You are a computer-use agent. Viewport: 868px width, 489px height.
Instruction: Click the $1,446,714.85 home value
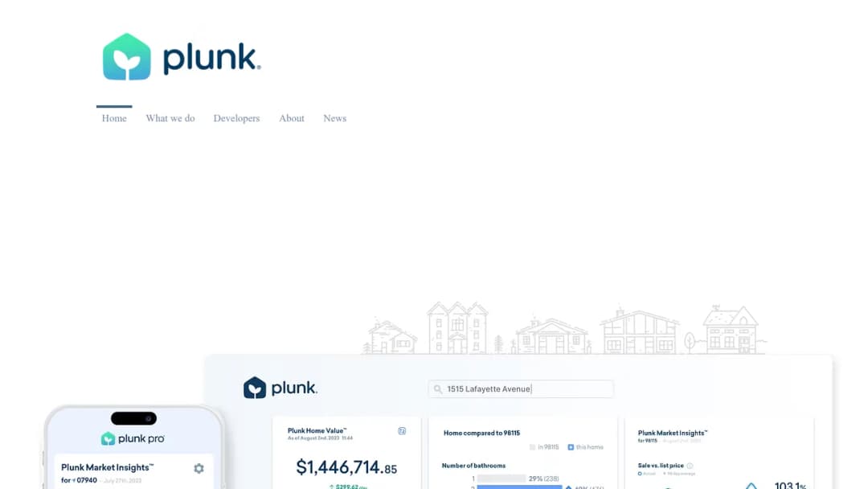pos(346,466)
